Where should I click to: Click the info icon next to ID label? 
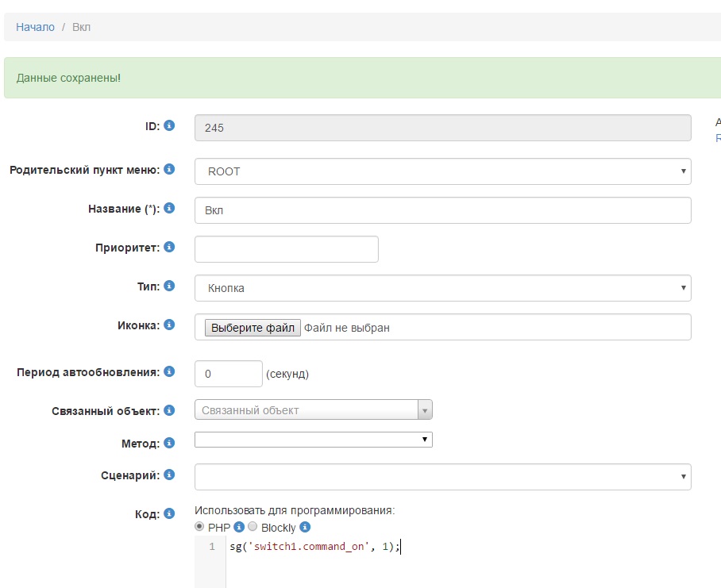tap(169, 125)
